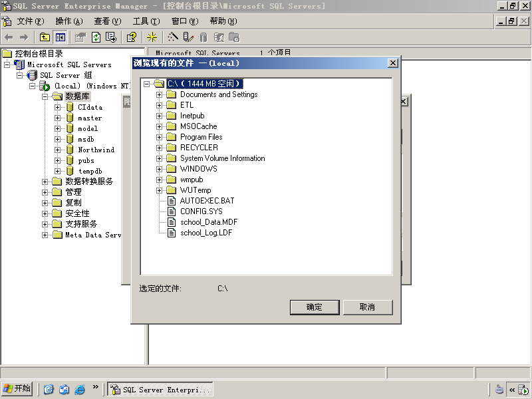
Task: Click the New Database cylinder toolbar icon
Action: pos(203,37)
